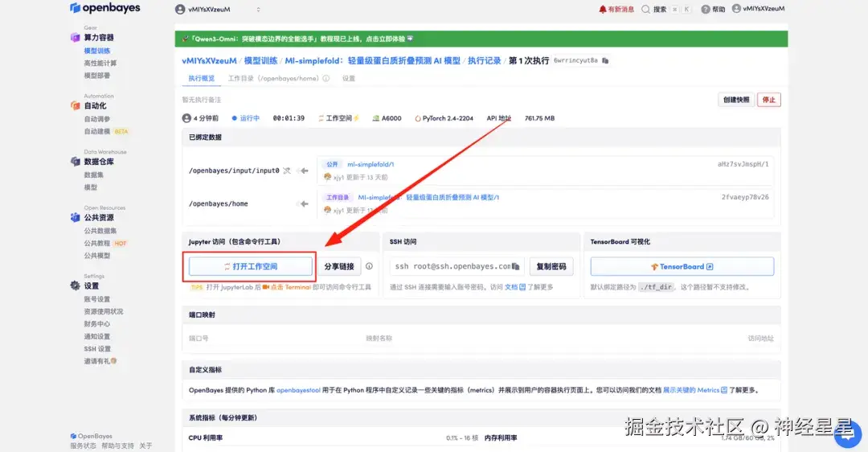This screenshot has width=868, height=452.
Task: Copy the ssh root@ssh.openbayes.com command
Action: point(515,266)
